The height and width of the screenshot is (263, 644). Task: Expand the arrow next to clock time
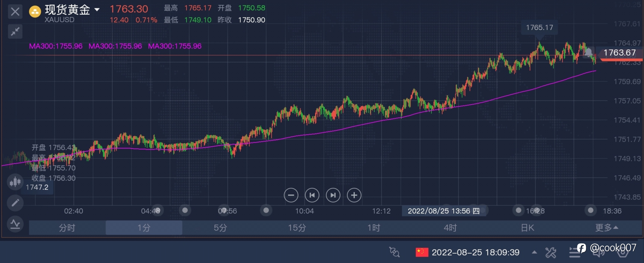(x=534, y=252)
